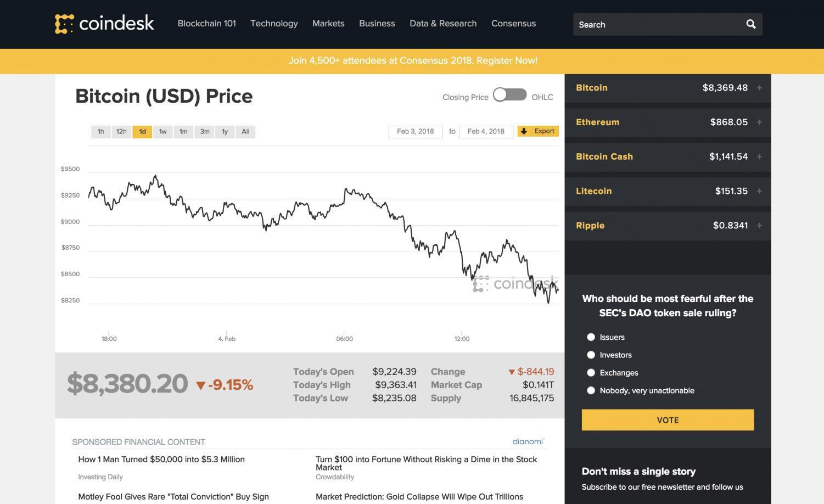Viewport: 824px width, 504px height.
Task: Select Nobody, very unactionable option
Action: point(591,390)
